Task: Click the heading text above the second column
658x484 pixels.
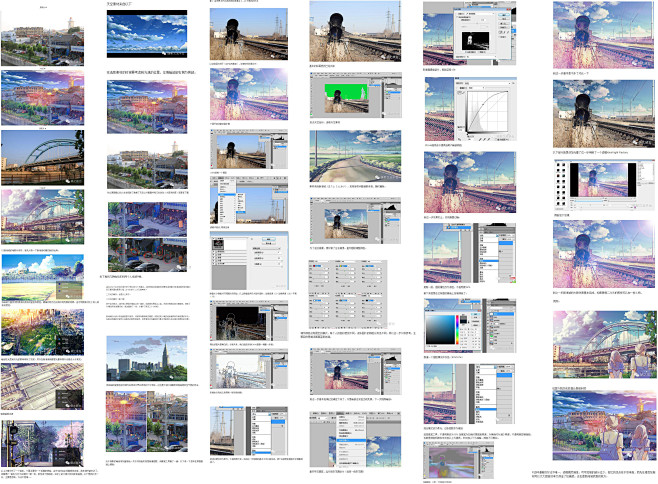Action: click(125, 4)
